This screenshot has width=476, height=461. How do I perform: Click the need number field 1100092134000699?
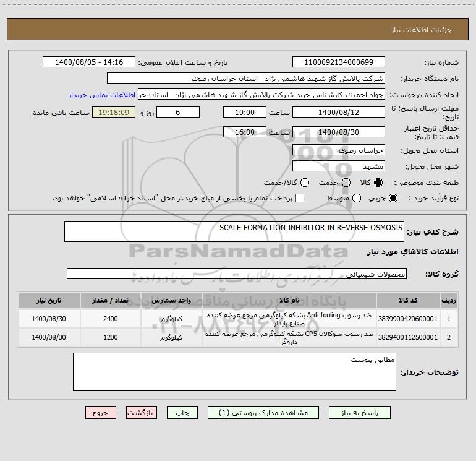(x=339, y=62)
